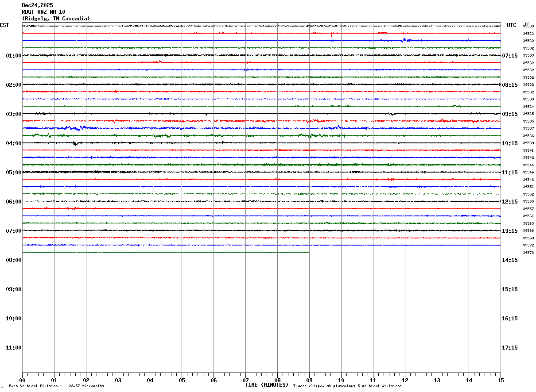This screenshot has width=536, height=392.
Task: Click the DC offset value 39569
Action: pyautogui.click(x=528, y=238)
